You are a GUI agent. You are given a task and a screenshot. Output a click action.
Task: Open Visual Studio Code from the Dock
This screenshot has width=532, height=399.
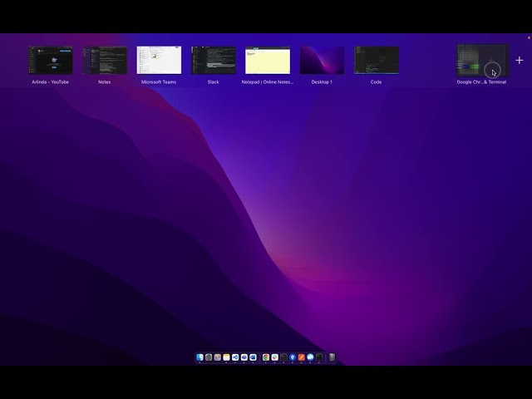(x=235, y=357)
